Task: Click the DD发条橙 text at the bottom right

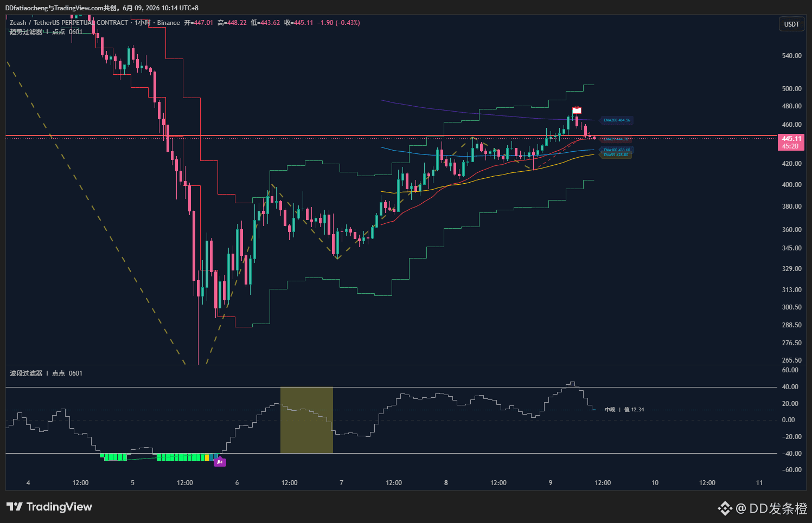Action: pos(778,508)
